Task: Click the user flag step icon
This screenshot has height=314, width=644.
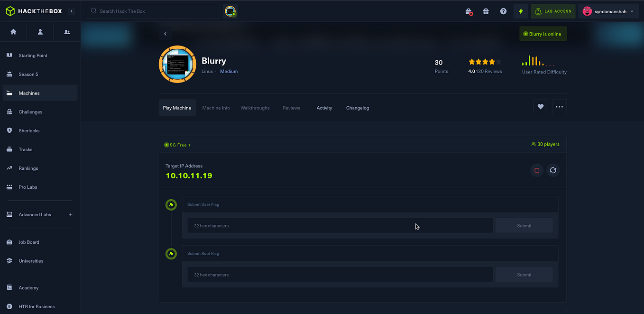Action: (171, 205)
